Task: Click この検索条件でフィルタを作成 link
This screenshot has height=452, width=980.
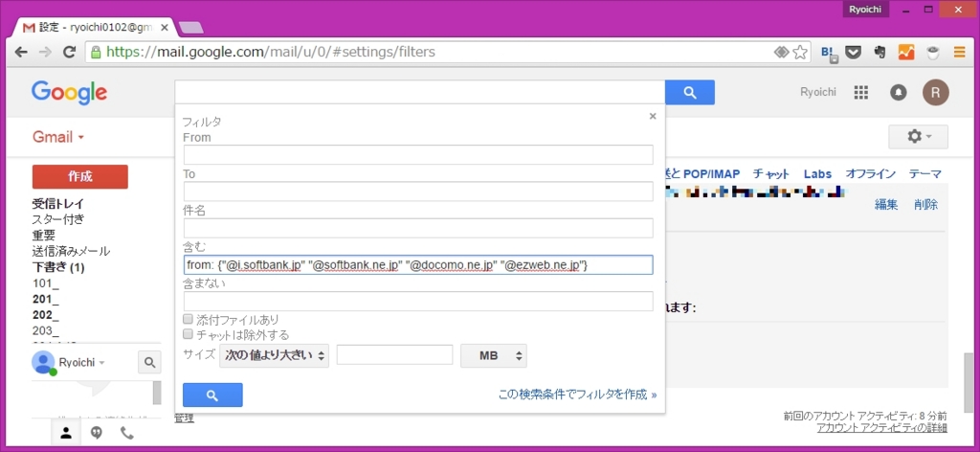Action: (x=577, y=395)
